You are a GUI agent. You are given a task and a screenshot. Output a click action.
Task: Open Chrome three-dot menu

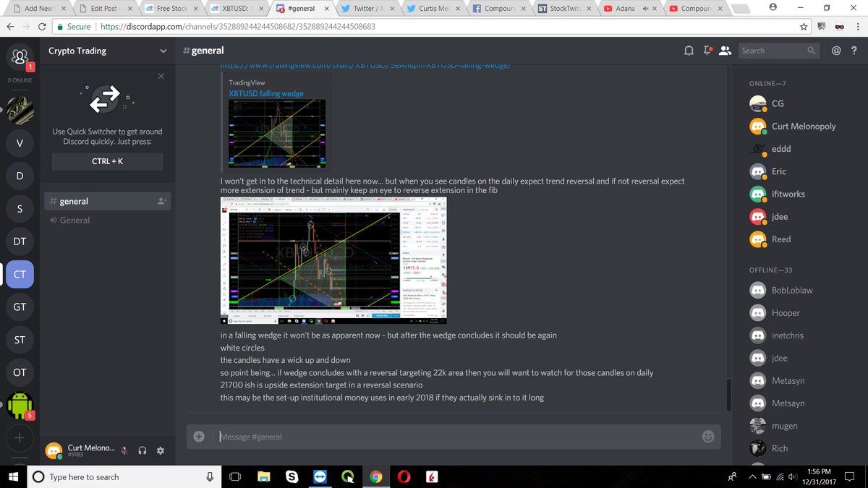[x=857, y=26]
